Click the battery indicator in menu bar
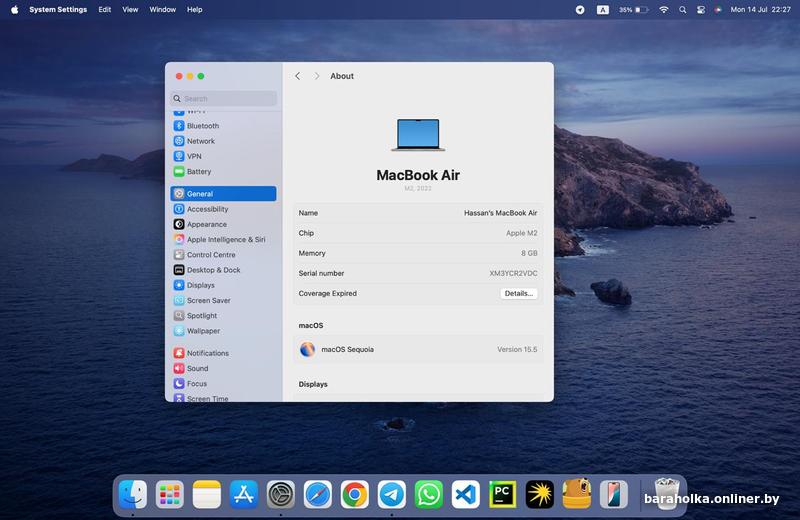Screen dimensions: 800x520 633,10
